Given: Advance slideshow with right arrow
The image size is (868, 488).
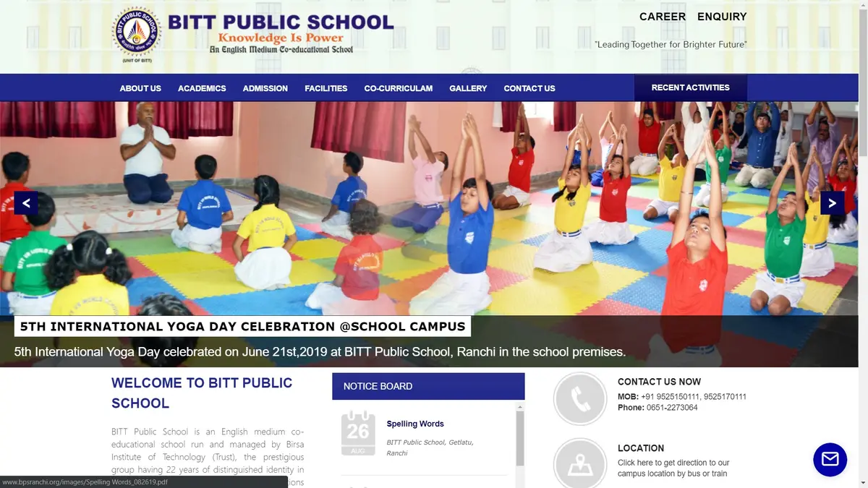Looking at the screenshot, I should pyautogui.click(x=832, y=203).
